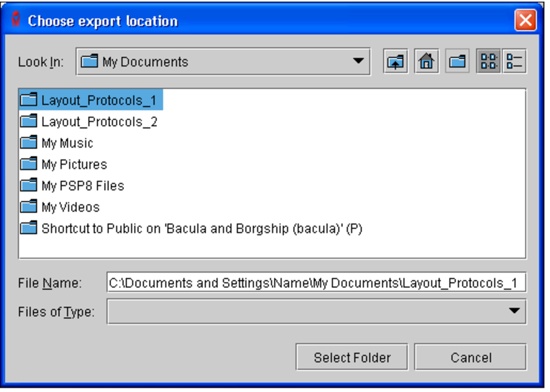This screenshot has height=392, width=550.
Task: Select the Layout_Protocols_2 folder
Action: pyautogui.click(x=99, y=122)
